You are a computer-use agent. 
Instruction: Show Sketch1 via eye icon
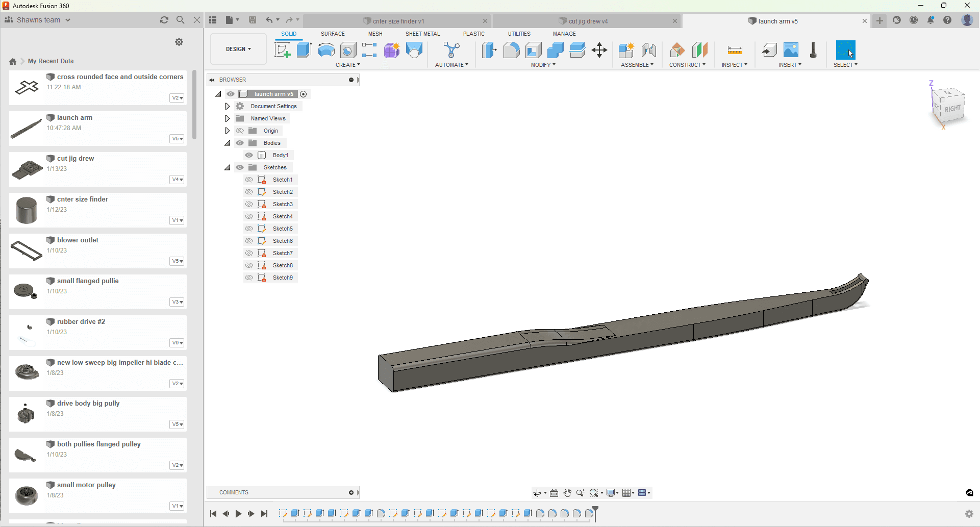pos(249,180)
